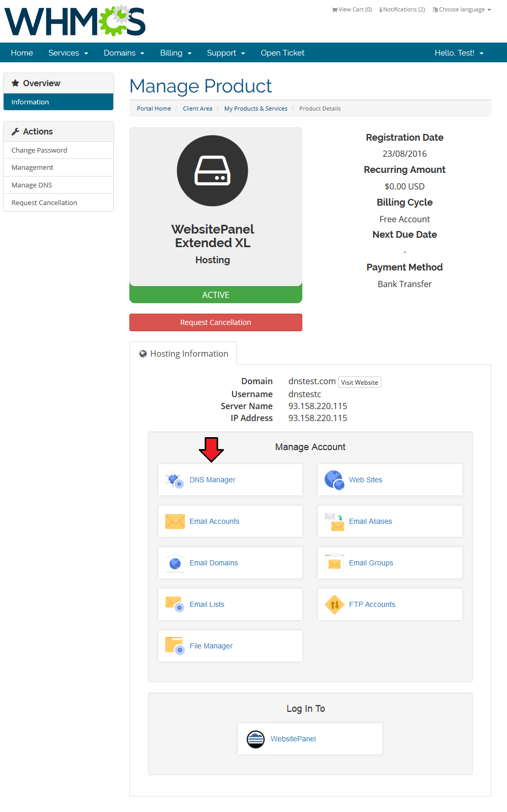Click the WebsitePanel login icon
The width and height of the screenshot is (507, 812).
coord(256,739)
